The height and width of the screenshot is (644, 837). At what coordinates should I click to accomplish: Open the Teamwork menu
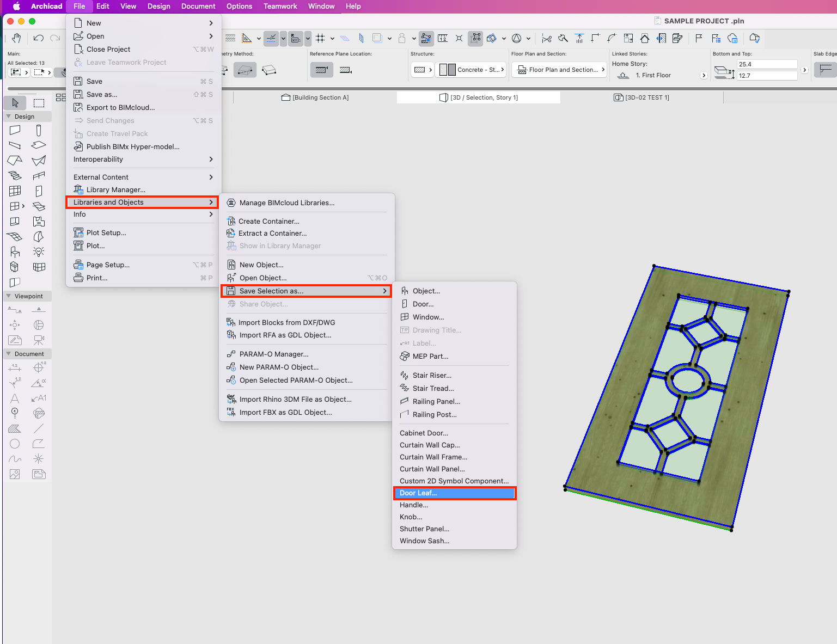pos(280,6)
